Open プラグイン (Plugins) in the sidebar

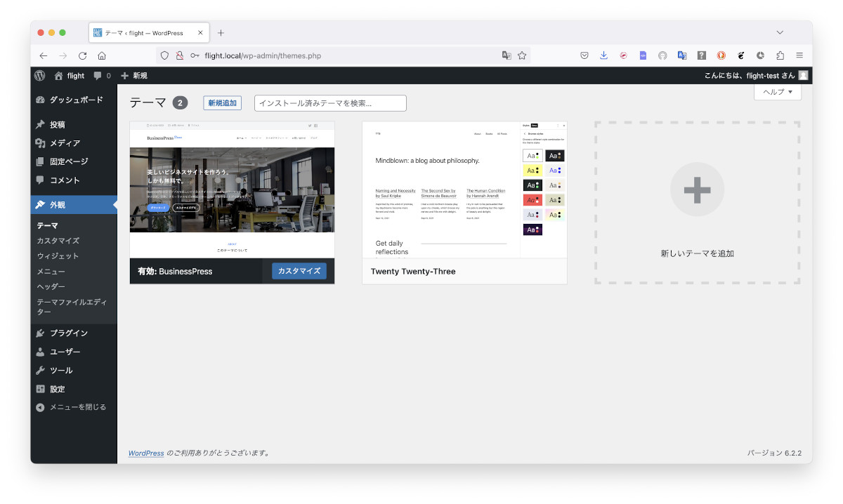tap(68, 333)
